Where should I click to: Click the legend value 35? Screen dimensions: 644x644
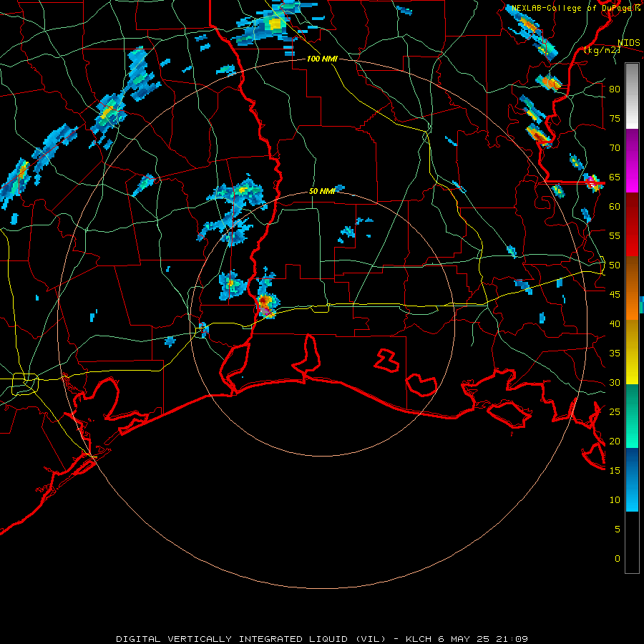tap(615, 353)
